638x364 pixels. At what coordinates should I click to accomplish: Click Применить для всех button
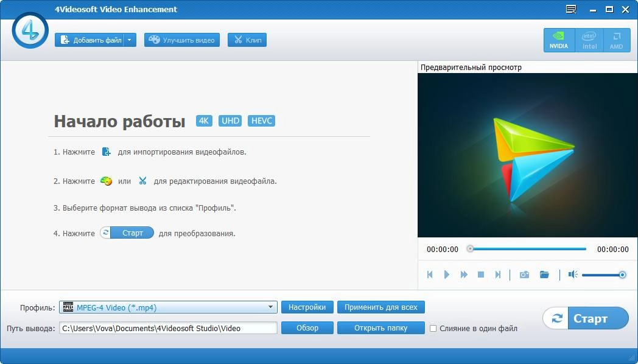[381, 307]
